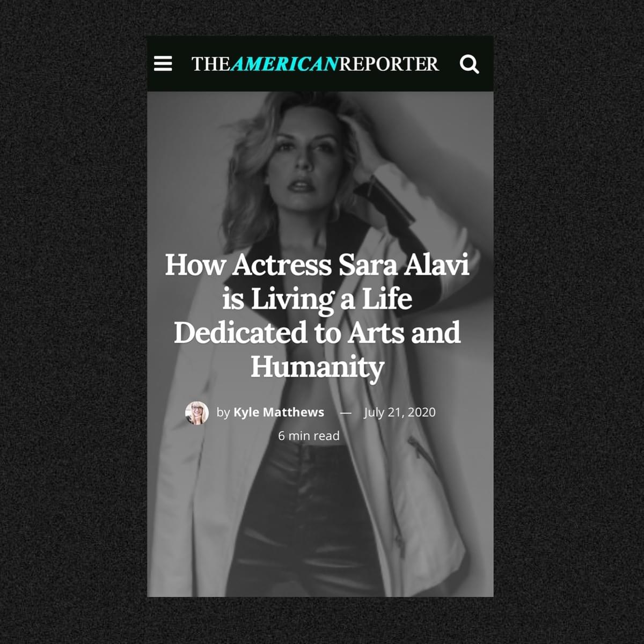Click the dash separator before the date
The image size is (644, 644).
tap(346, 413)
